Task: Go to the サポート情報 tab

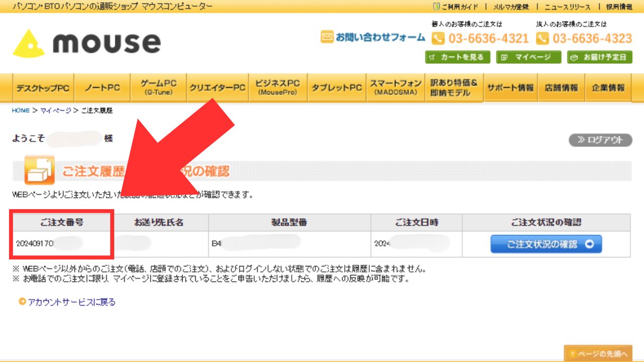Action: pyautogui.click(x=510, y=88)
